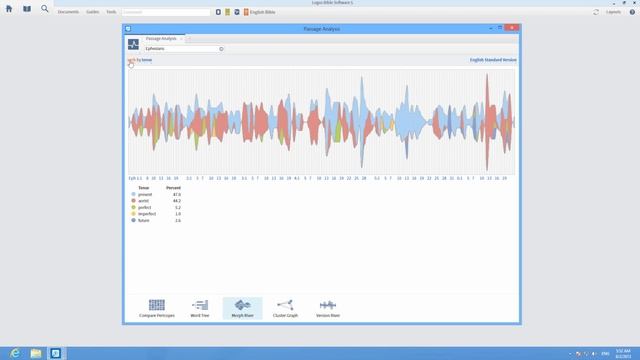Close the Passage Analysis window

click(511, 28)
